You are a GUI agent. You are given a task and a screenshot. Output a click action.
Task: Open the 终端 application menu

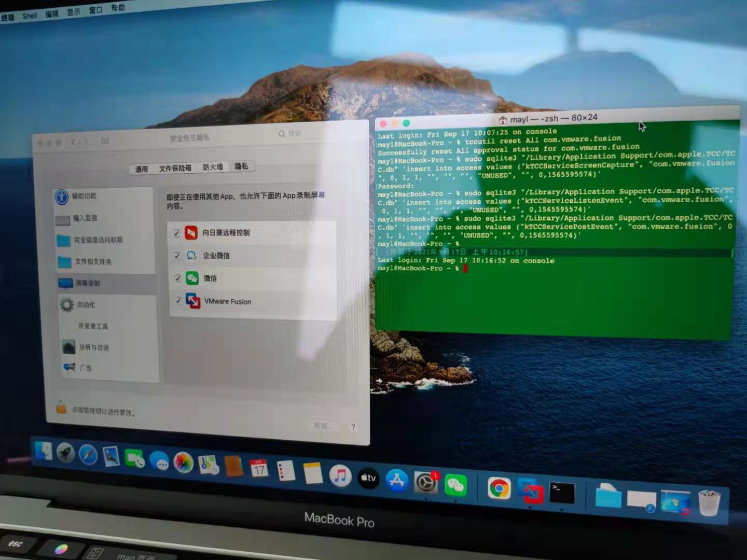point(7,18)
